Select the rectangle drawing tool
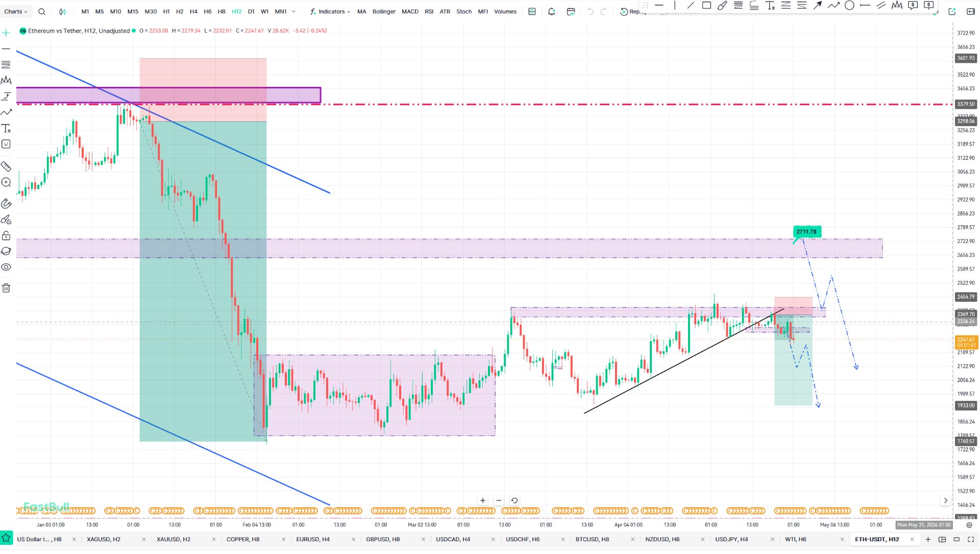 click(x=706, y=6)
